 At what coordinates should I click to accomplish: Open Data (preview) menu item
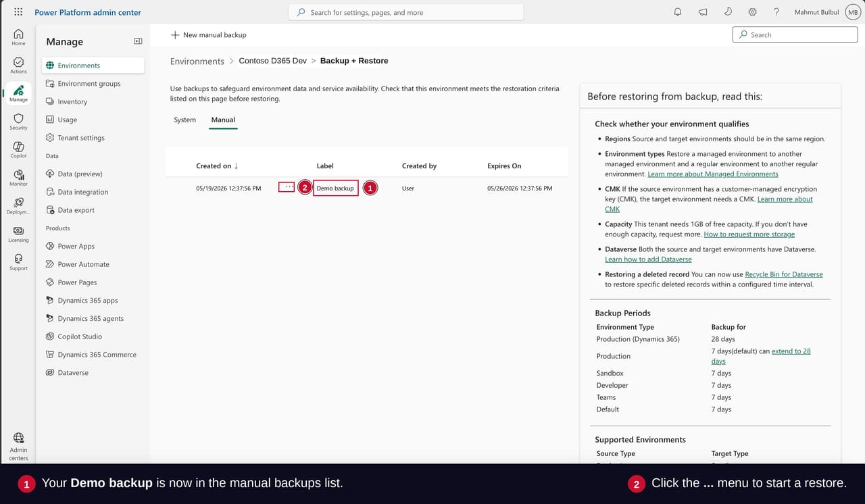[x=93, y=174]
